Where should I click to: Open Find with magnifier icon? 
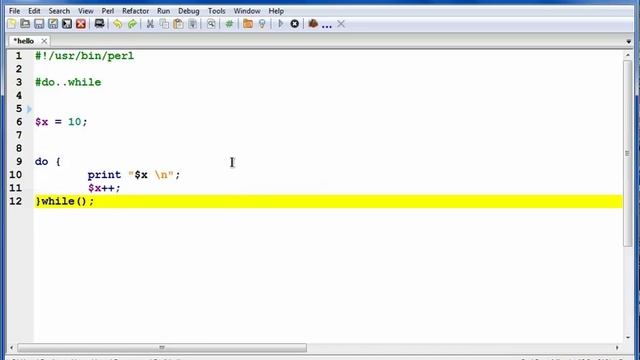(x=211, y=24)
